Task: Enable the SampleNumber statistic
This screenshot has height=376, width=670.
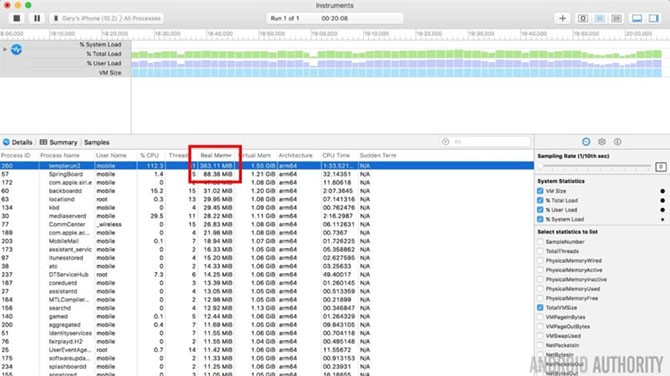Action: coord(540,242)
